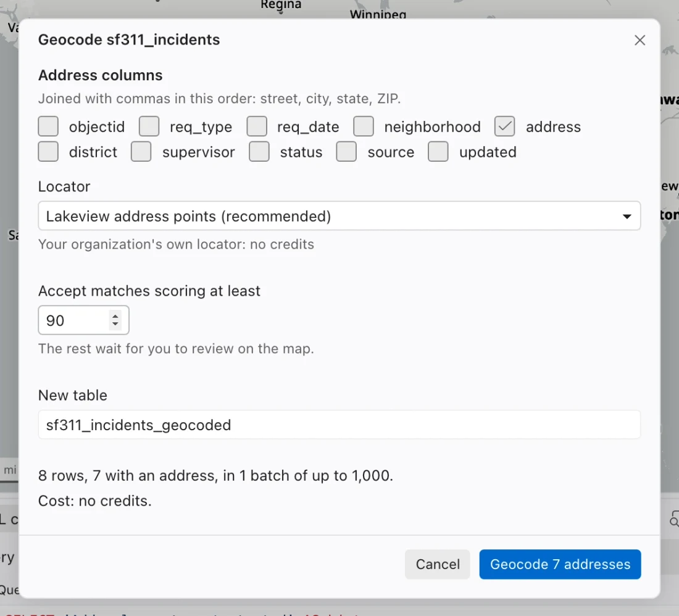The width and height of the screenshot is (679, 616).
Task: Uncheck the address column checkbox
Action: [x=504, y=127]
